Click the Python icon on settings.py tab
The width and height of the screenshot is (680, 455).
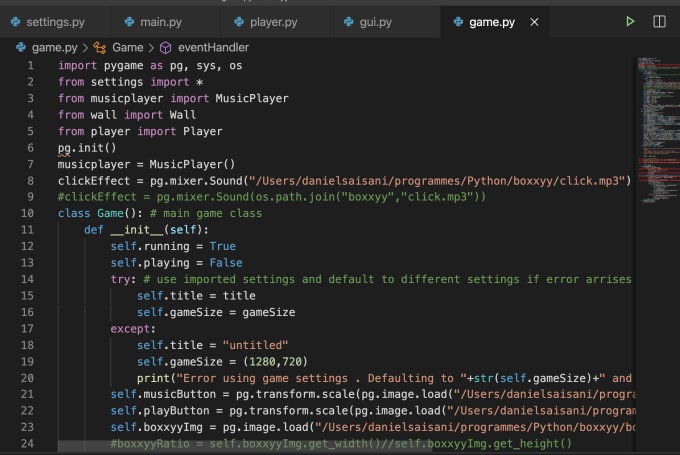[x=16, y=22]
